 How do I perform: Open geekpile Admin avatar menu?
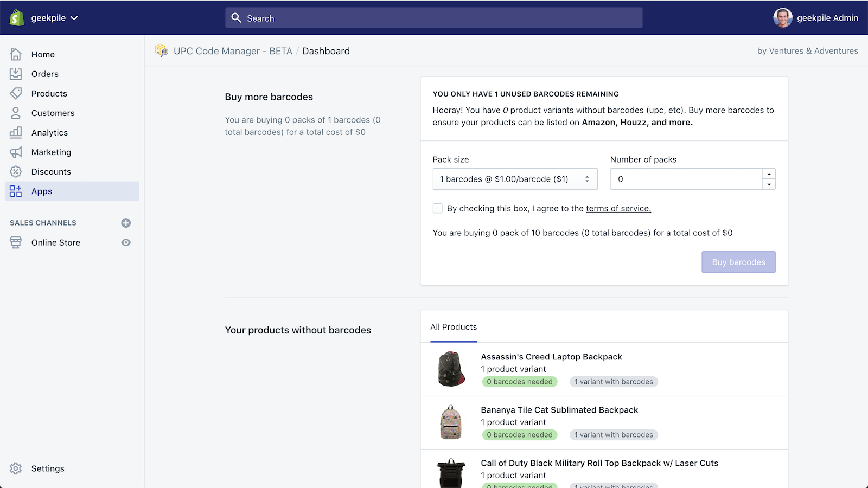pyautogui.click(x=783, y=18)
